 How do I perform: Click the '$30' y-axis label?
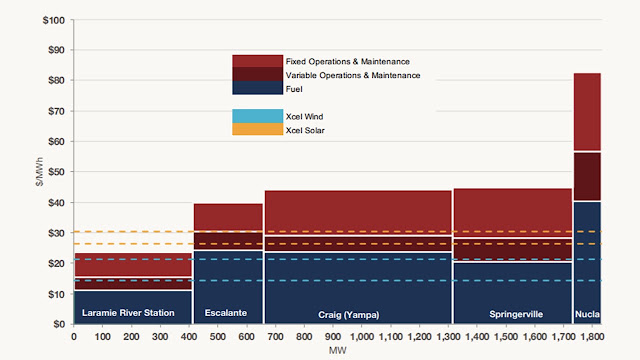coord(56,233)
